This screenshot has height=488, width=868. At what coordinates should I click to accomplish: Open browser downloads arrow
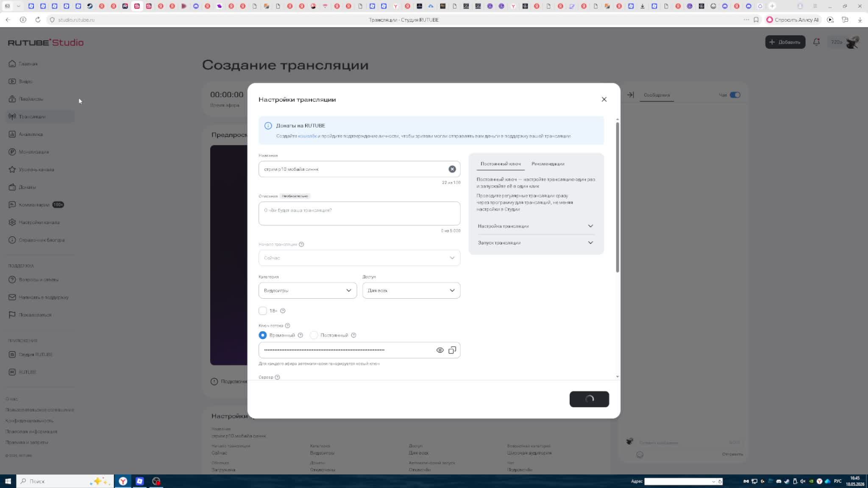point(860,20)
